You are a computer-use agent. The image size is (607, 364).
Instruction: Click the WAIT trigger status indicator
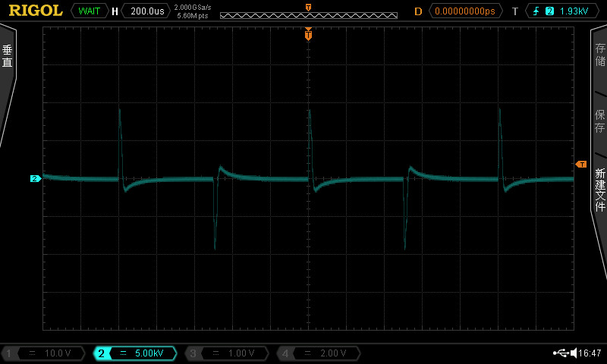click(90, 11)
